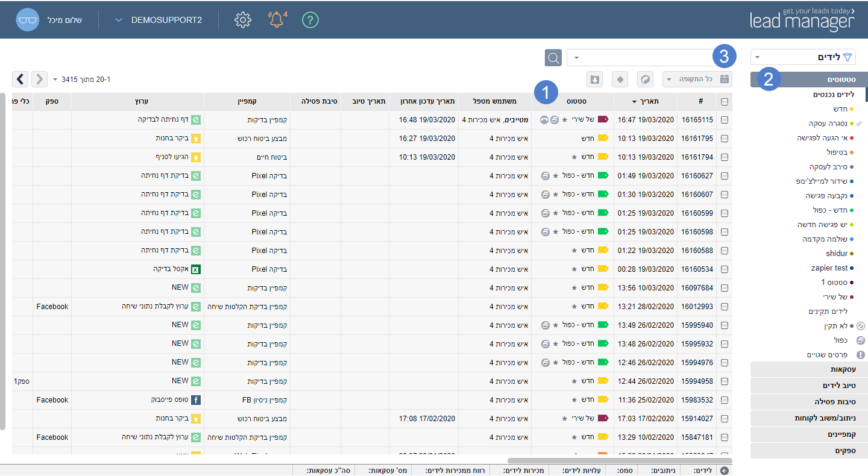The height and width of the screenshot is (476, 868).
Task: Open the 1-20 מתוך 3415 pagination dropdown
Action: 81,80
